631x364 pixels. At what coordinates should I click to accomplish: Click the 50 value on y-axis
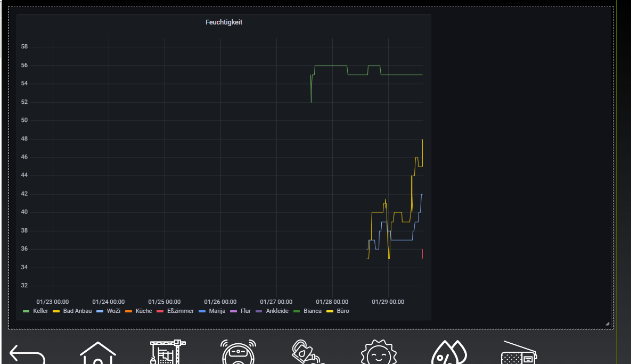click(24, 120)
